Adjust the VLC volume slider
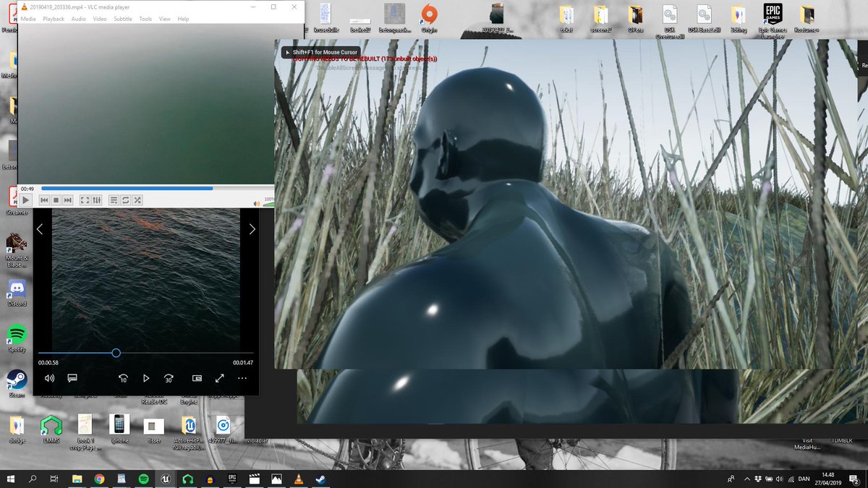 click(268, 203)
